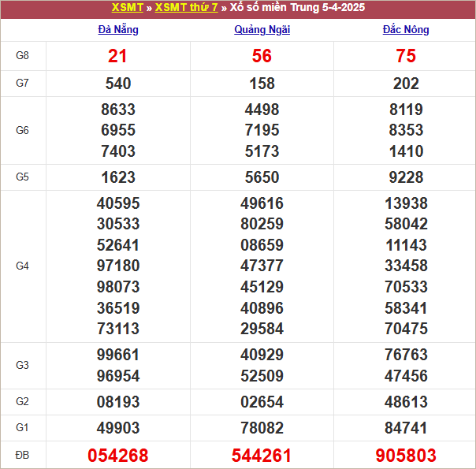476x469 pixels.
Task: Click the G6 number 6955
Action: point(118,130)
